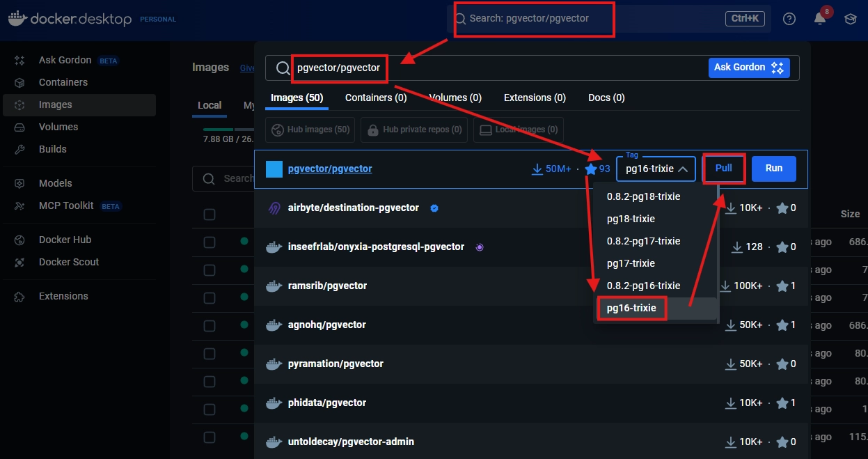
Task: Select tag pg17-trixie
Action: click(x=655, y=263)
